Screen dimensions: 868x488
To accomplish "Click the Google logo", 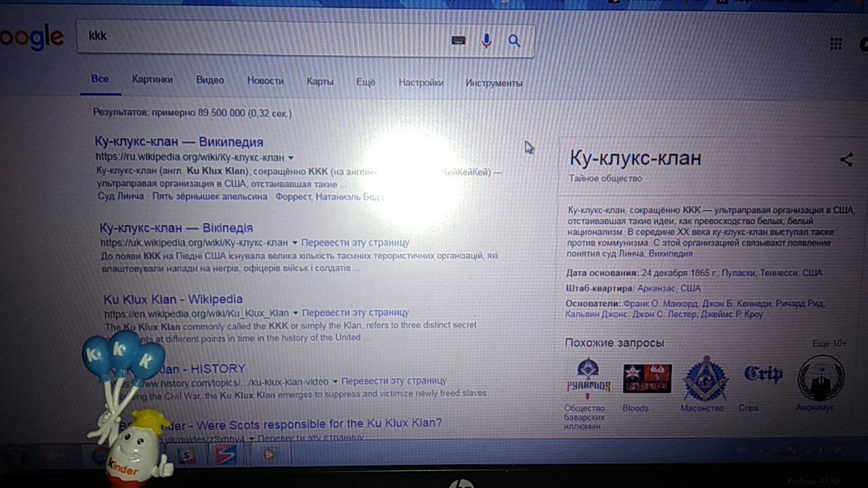I will pos(32,37).
